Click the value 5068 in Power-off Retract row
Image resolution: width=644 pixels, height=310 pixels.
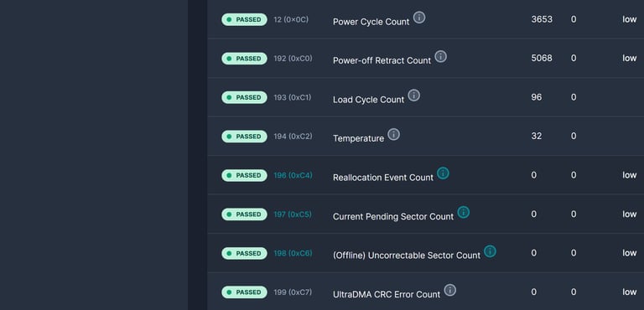[542, 59]
